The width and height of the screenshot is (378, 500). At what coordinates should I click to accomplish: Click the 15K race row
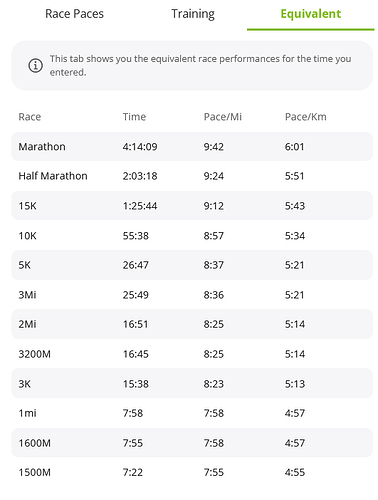coord(192,206)
